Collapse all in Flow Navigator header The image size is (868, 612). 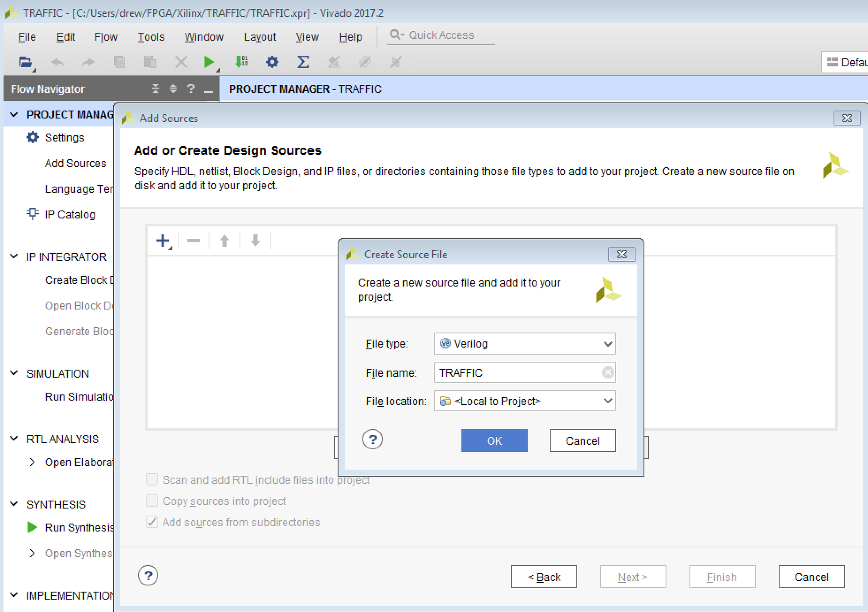click(x=156, y=89)
